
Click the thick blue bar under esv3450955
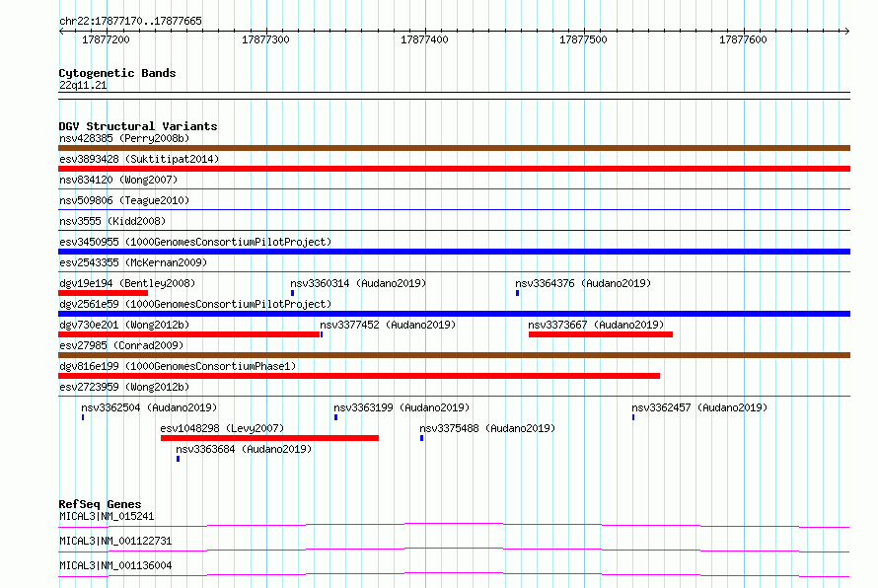(454, 252)
